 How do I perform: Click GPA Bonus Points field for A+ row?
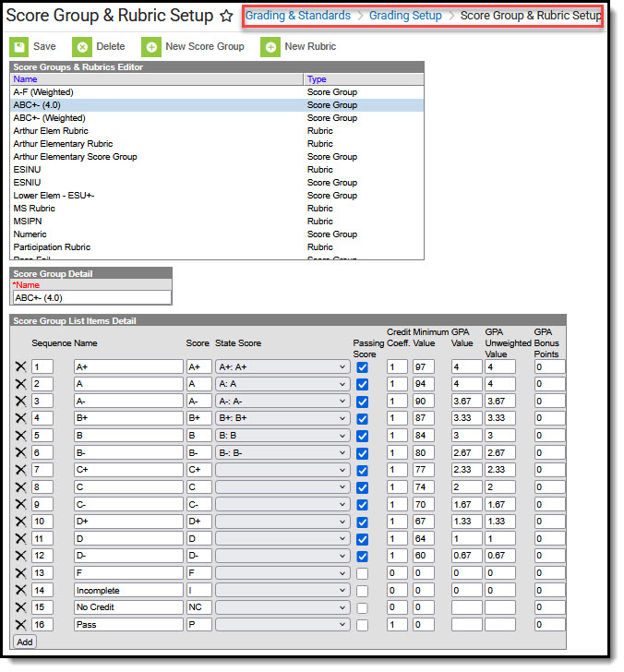[x=550, y=366]
